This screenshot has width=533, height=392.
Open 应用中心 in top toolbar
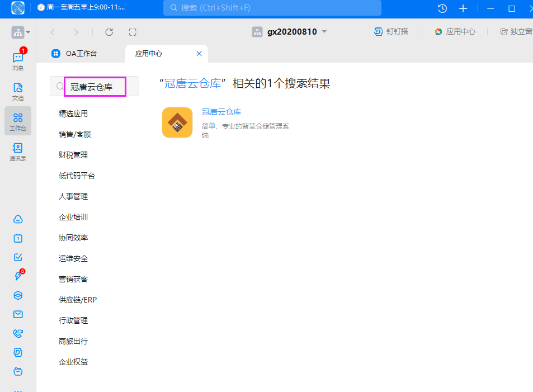[455, 32]
